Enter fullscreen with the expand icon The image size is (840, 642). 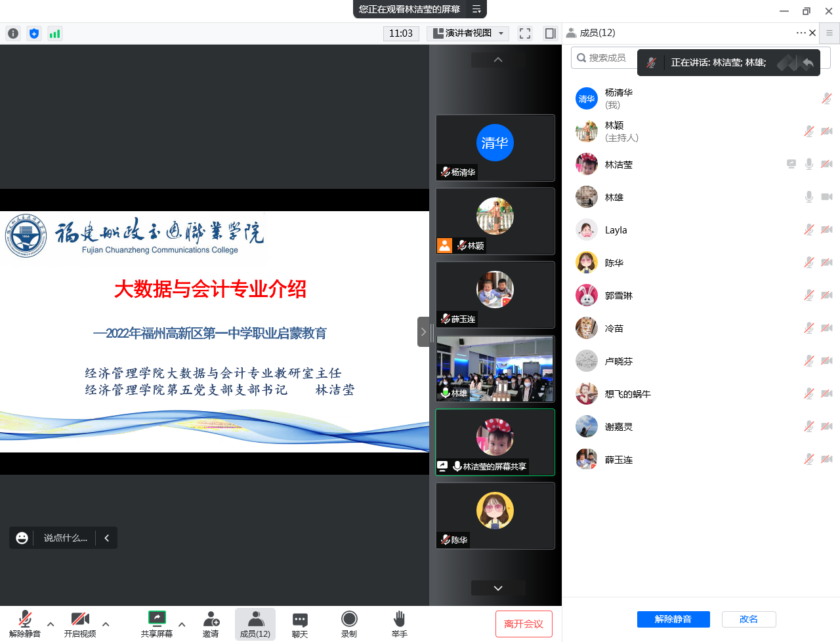pos(525,33)
